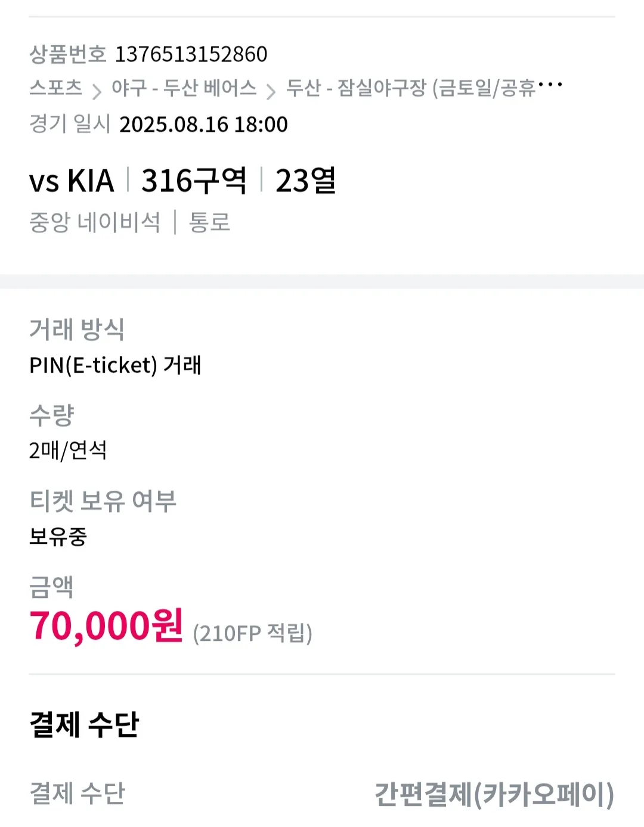Click the 2매/연석 quantity value
644x827 pixels.
click(68, 450)
